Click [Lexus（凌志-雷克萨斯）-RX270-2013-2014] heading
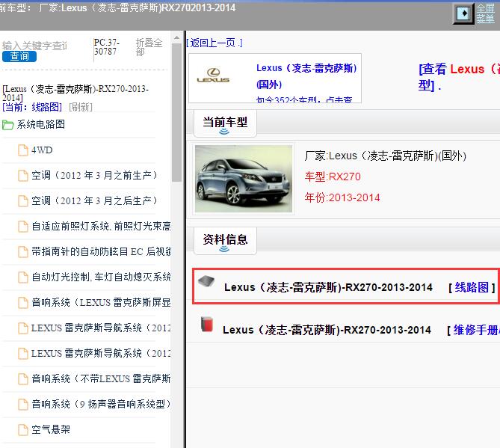This screenshot has width=500, height=448. 75,93
